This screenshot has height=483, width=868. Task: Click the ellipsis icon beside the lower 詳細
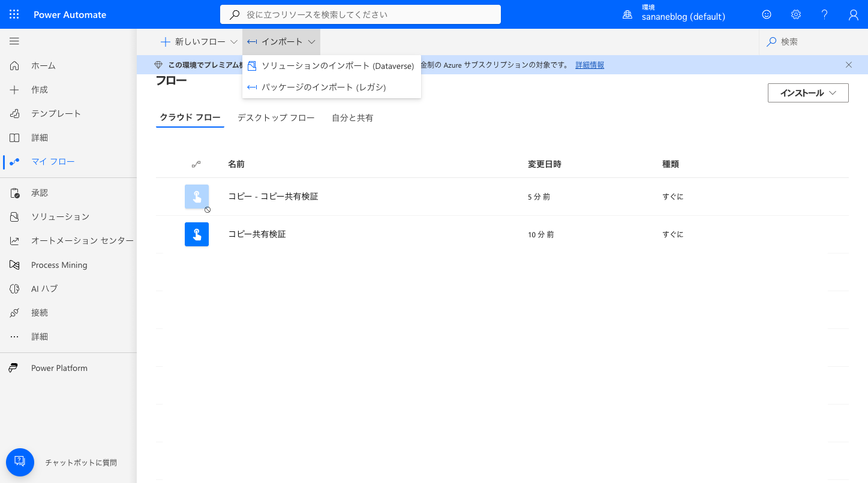click(14, 337)
